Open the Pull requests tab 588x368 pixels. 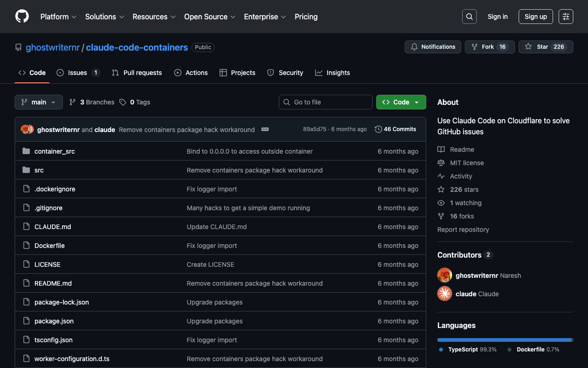pos(137,73)
